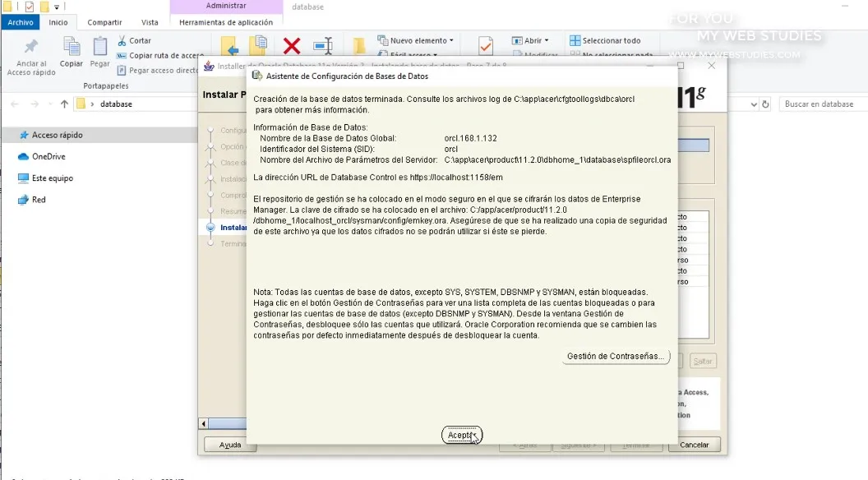The height and width of the screenshot is (480, 868).
Task: Select OneDrive in navigation pane
Action: coord(48,157)
